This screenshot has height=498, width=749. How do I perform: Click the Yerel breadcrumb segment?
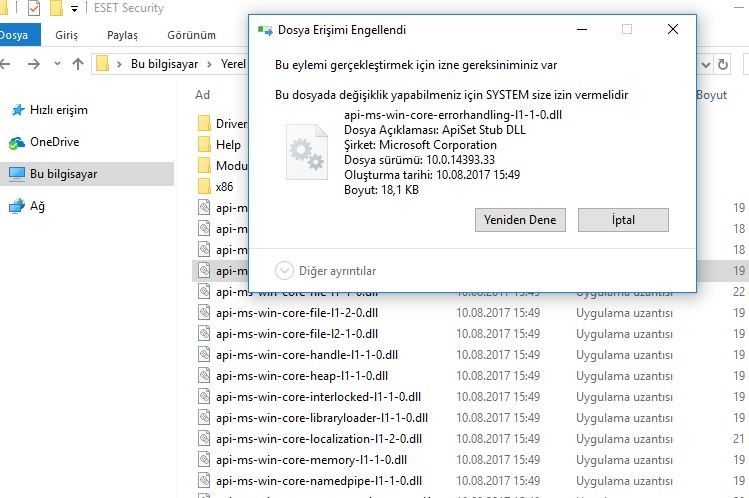(233, 64)
